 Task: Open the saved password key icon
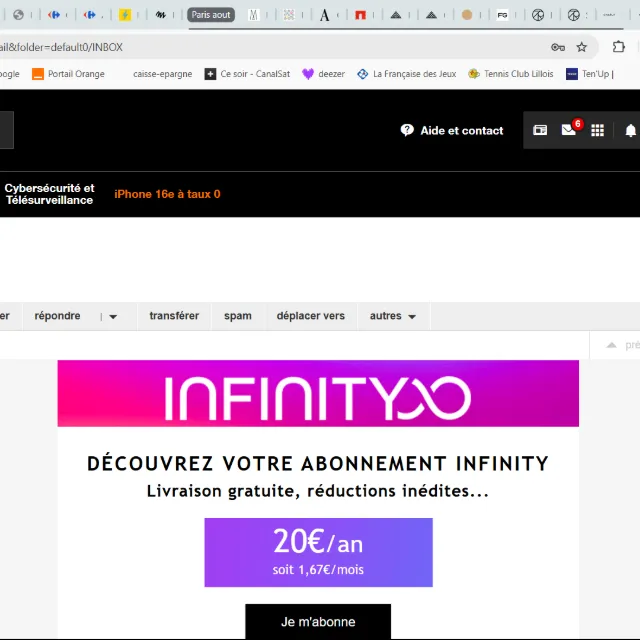(x=558, y=47)
